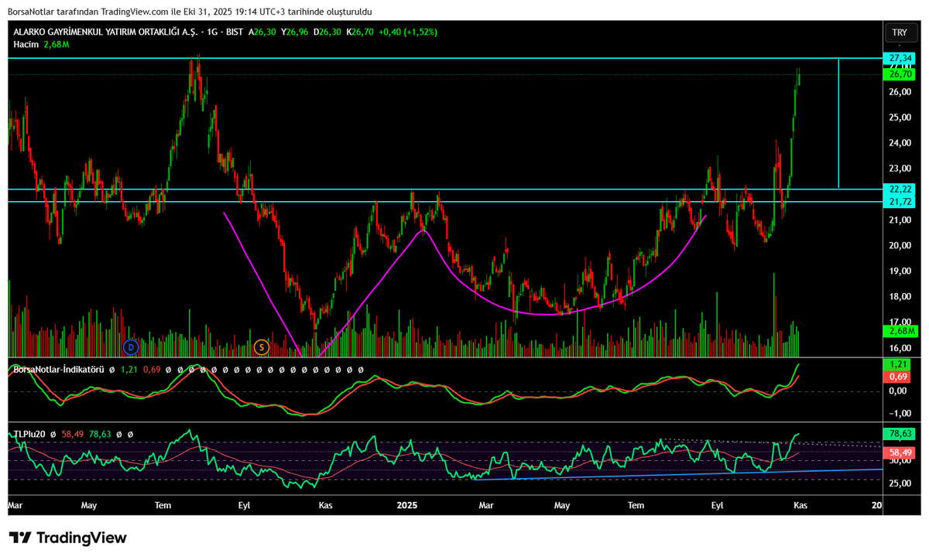
Task: Click the green 1,21 indicator axis label
Action: (900, 364)
